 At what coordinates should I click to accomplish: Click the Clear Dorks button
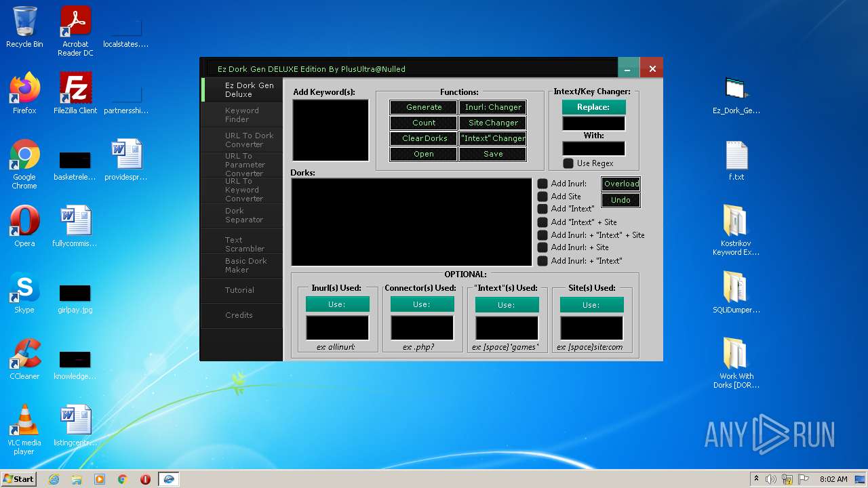424,138
